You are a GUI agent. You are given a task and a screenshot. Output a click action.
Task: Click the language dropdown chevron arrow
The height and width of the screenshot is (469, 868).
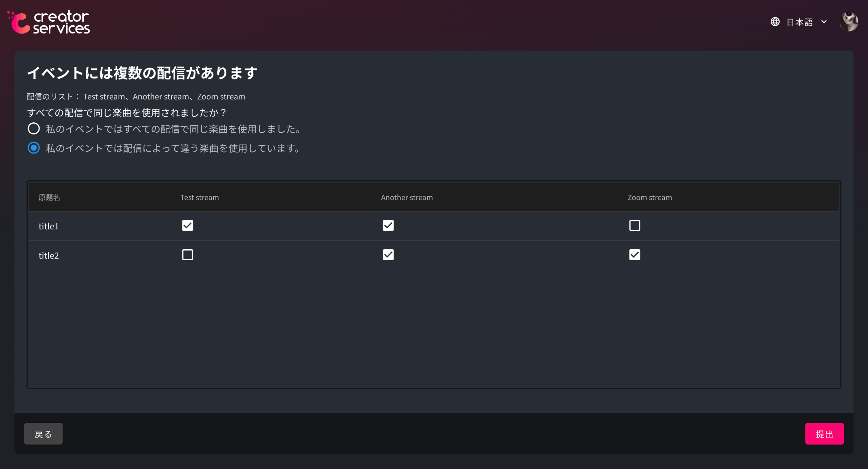(x=824, y=22)
